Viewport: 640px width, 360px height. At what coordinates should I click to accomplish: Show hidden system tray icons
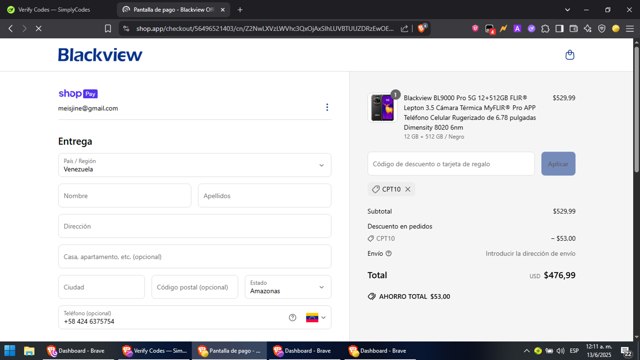(526, 351)
